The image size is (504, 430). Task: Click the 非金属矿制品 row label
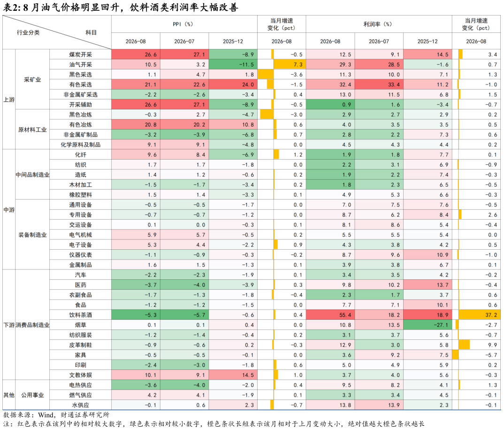(x=81, y=134)
